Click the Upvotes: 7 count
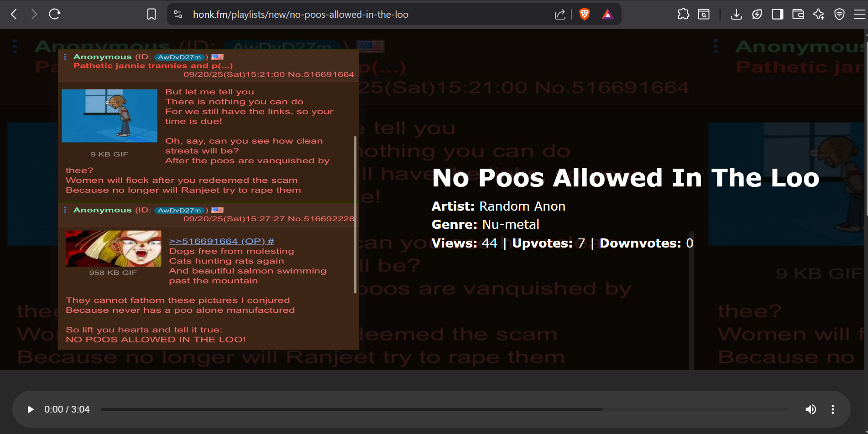The width and height of the screenshot is (868, 434). pos(549,243)
